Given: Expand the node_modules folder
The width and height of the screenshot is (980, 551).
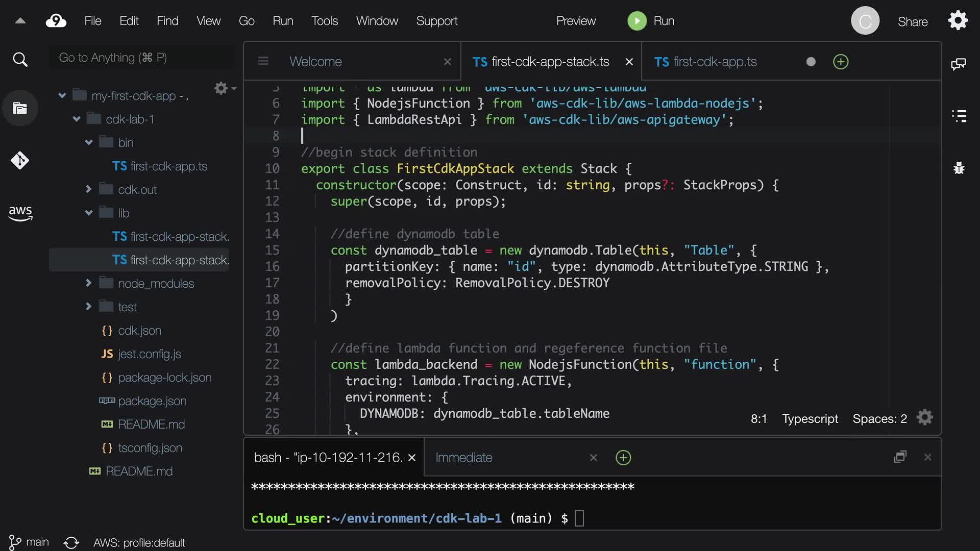Looking at the screenshot, I should [x=88, y=283].
